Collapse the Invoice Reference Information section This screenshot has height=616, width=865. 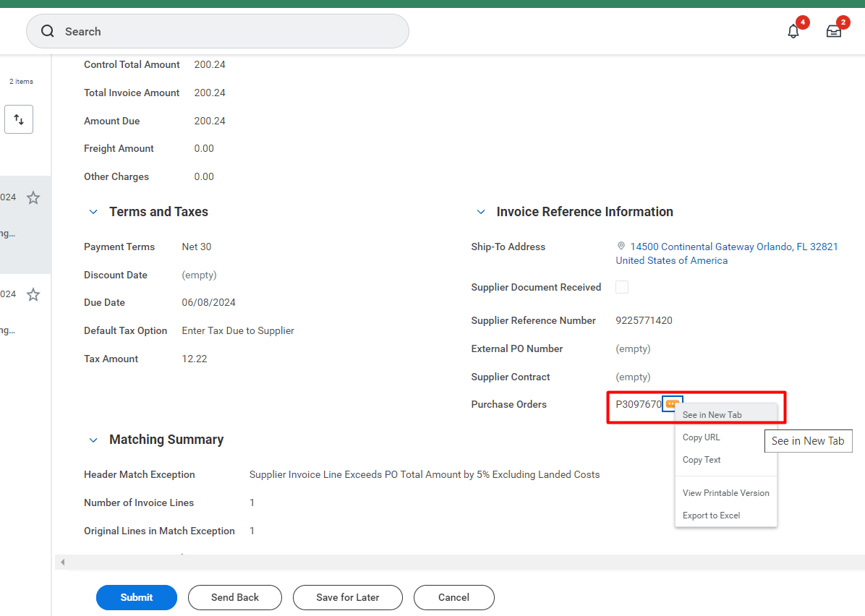coord(480,212)
